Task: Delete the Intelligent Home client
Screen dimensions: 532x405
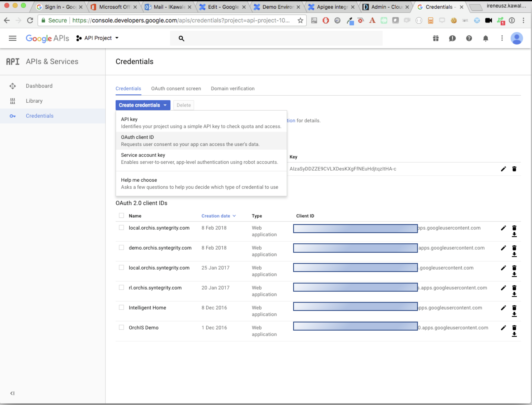Action: [514, 308]
